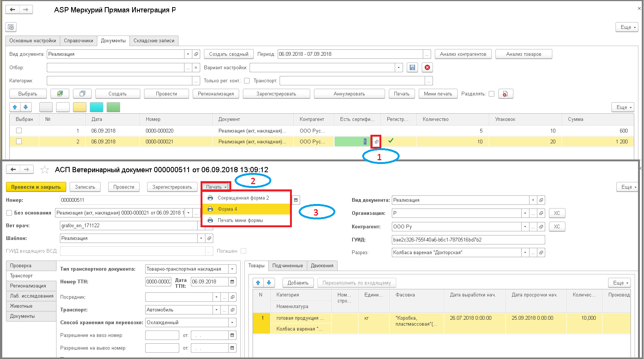Open Движения tab
The width and height of the screenshot is (644, 359).
pyautogui.click(x=322, y=266)
